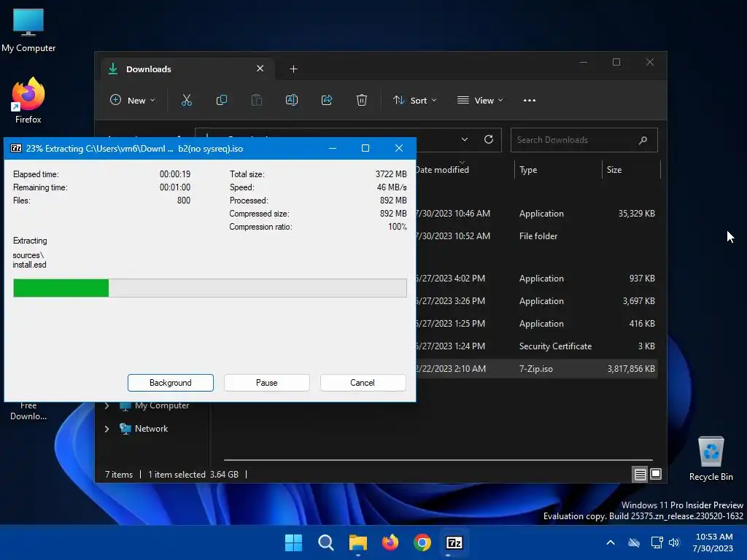
Task: Click the Share icon in Explorer toolbar
Action: 327,100
